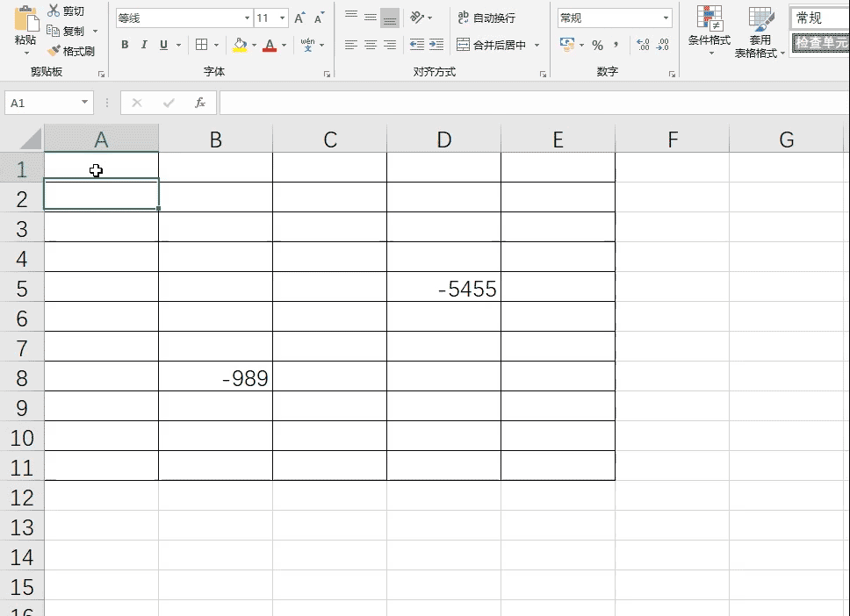Click the formula bar input
The image size is (850, 616).
point(534,103)
